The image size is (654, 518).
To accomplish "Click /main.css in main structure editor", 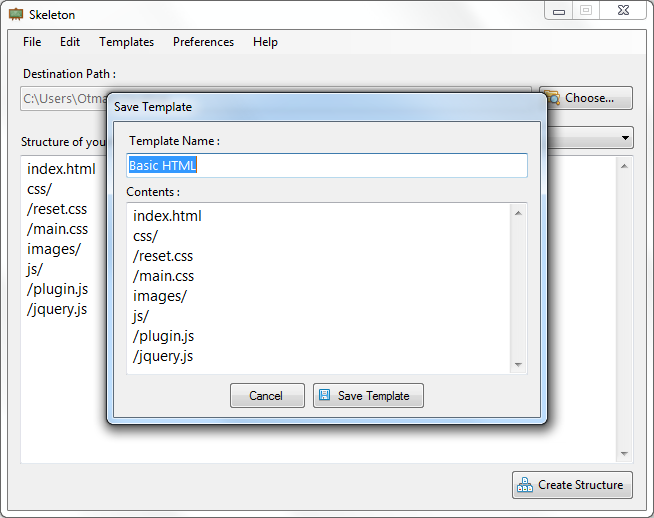I will [58, 229].
